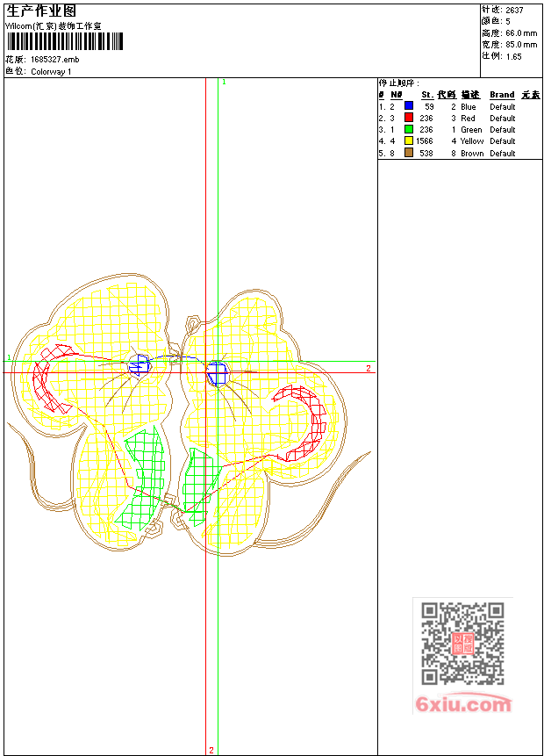Click the stitch count value 2637

pos(514,11)
